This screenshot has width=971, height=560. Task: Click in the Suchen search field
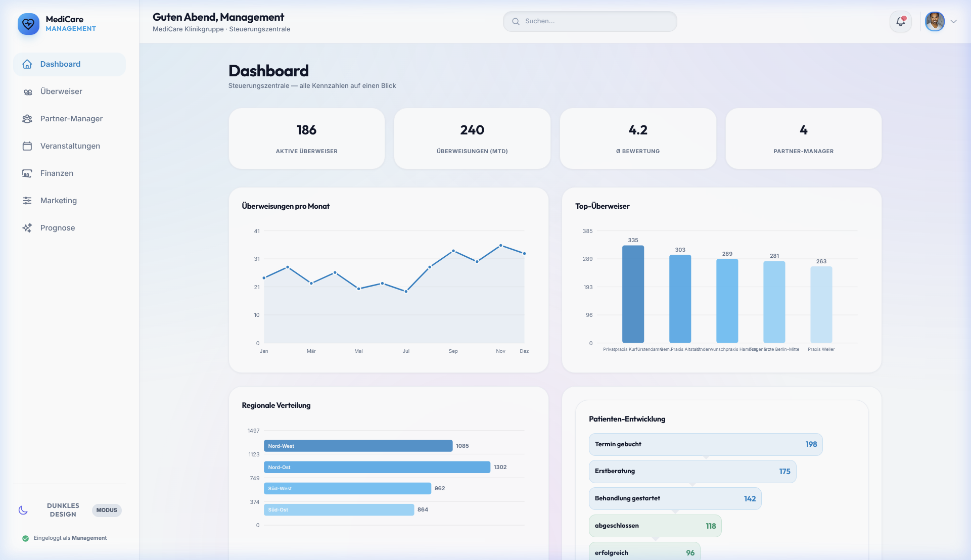pyautogui.click(x=590, y=21)
